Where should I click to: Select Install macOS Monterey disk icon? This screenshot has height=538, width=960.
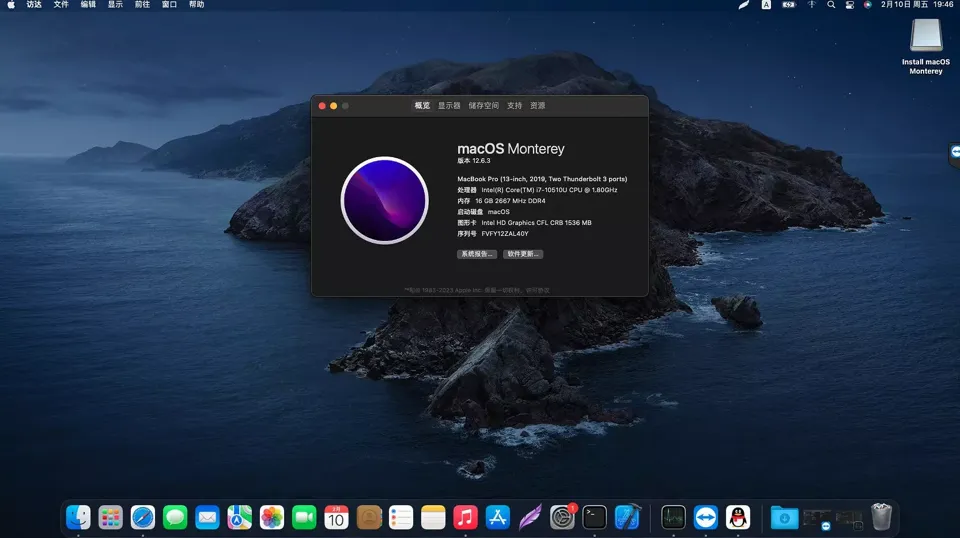(926, 37)
